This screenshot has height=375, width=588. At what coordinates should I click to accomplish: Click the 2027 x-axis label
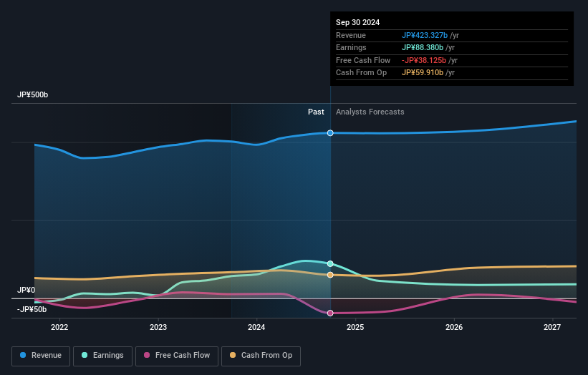pyautogui.click(x=552, y=327)
